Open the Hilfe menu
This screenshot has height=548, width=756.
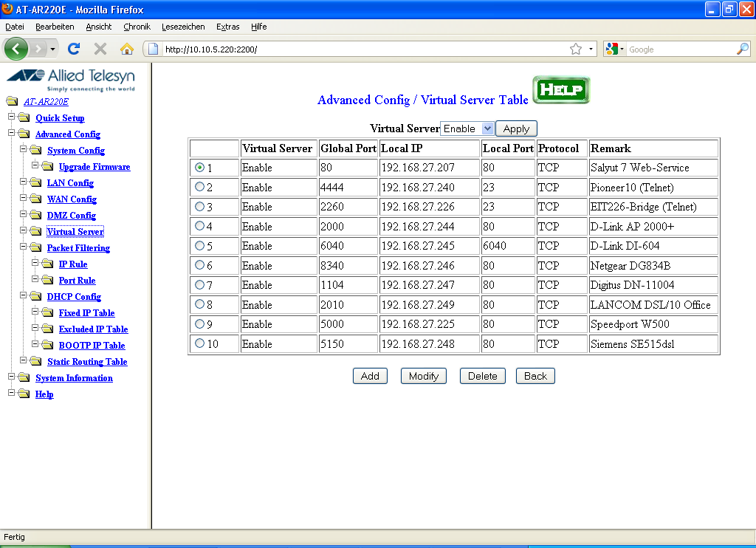[259, 27]
